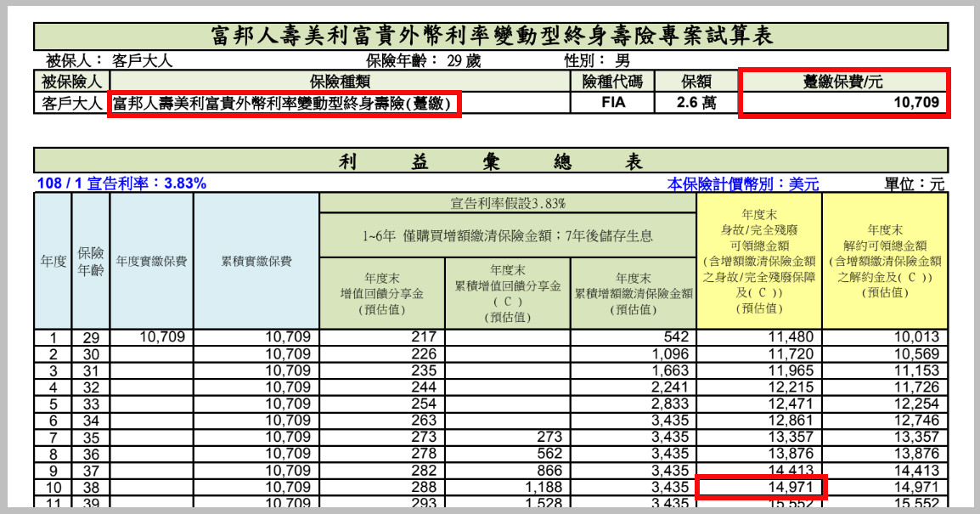Click the blue 本保險計價幣別：美元 text
The image size is (980, 514).
click(742, 184)
